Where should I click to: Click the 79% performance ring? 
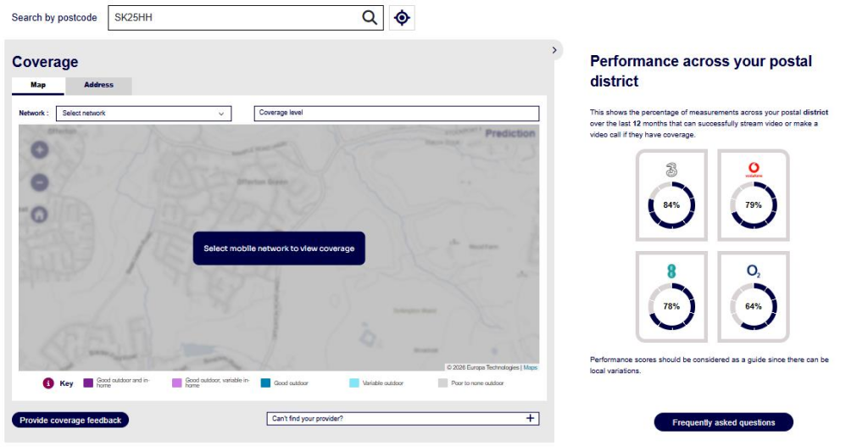(754, 205)
